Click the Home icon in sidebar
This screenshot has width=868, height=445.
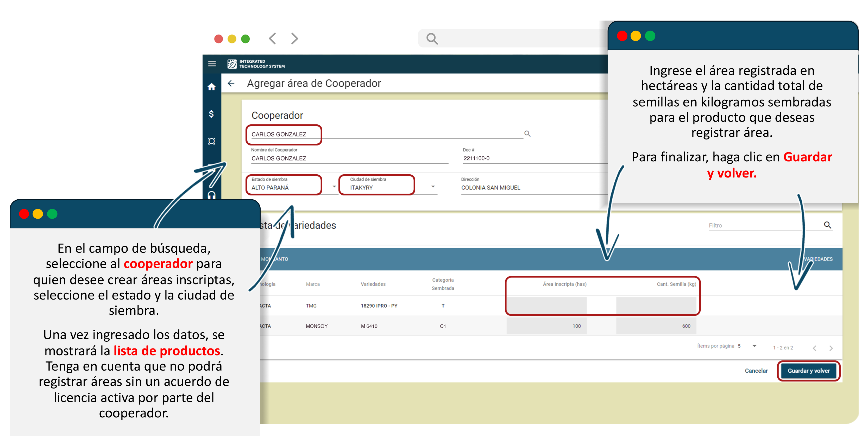pyautogui.click(x=211, y=87)
